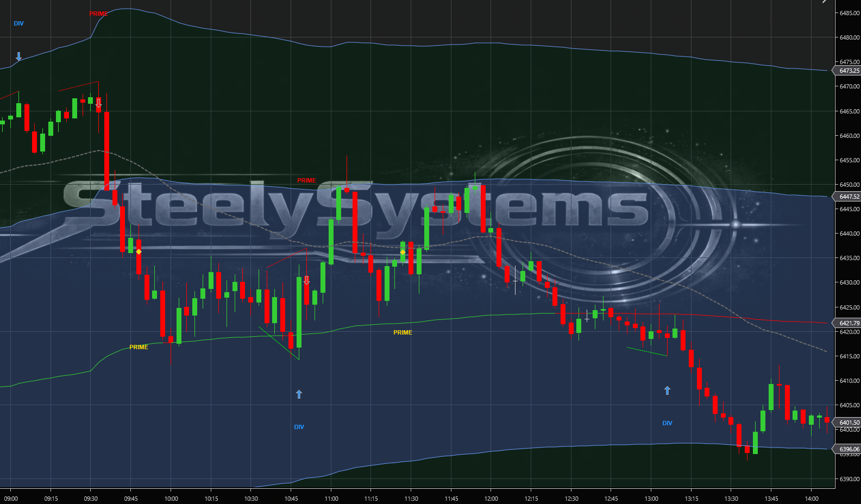The width and height of the screenshot is (861, 504).
Task: Click the 6480.00 price axis label
Action: click(x=850, y=37)
